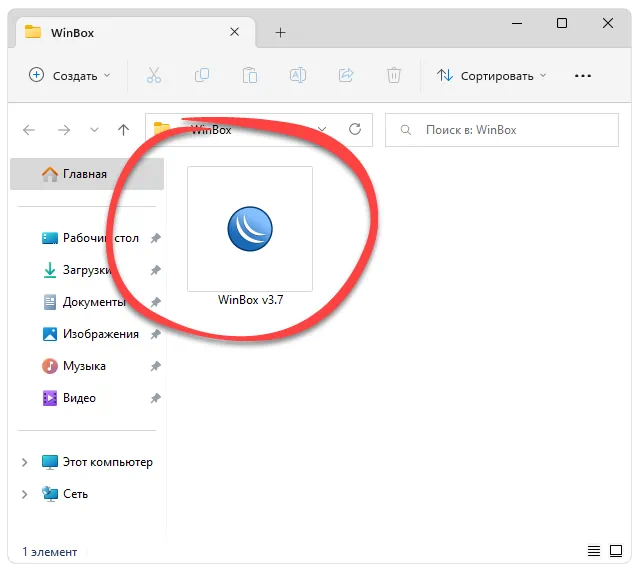
Task: Select Сеть in sidebar
Action: [65, 494]
